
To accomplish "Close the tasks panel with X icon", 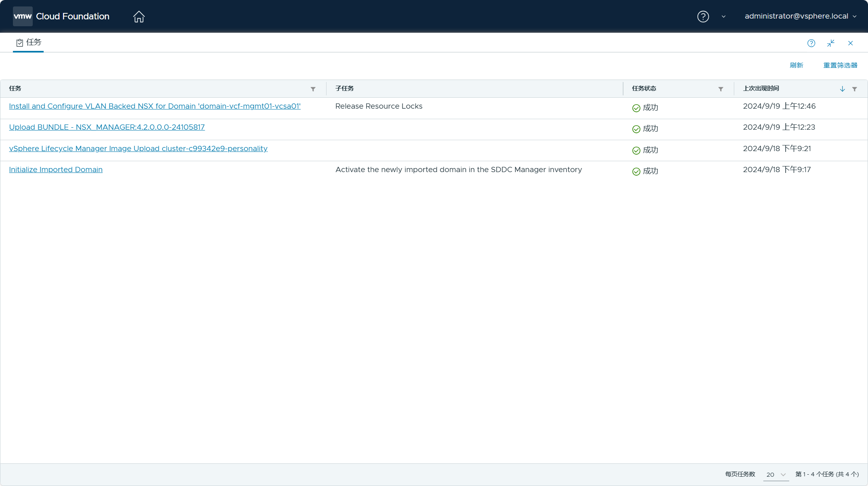I will point(850,43).
